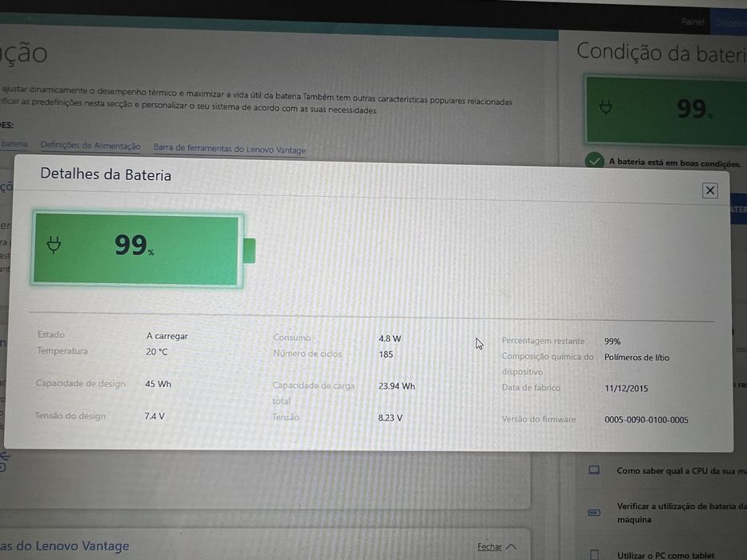
Task: Select the 185 cycle count value
Action: coord(386,354)
